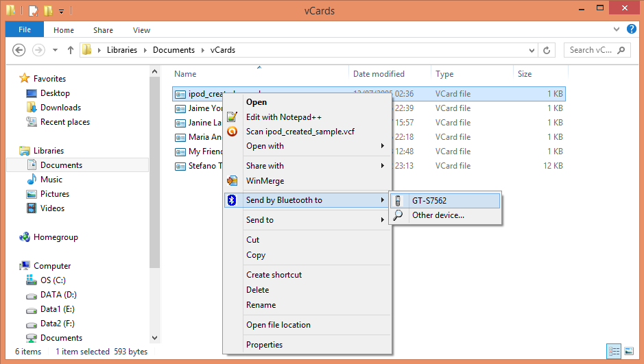This screenshot has width=644, height=364.
Task: Open the address bar history dropdown
Action: pos(531,50)
